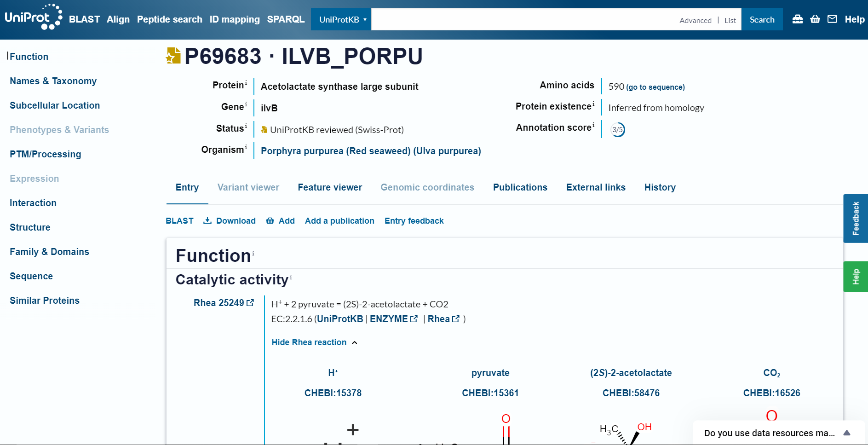Select Function in the sidebar
868x445 pixels.
click(29, 57)
